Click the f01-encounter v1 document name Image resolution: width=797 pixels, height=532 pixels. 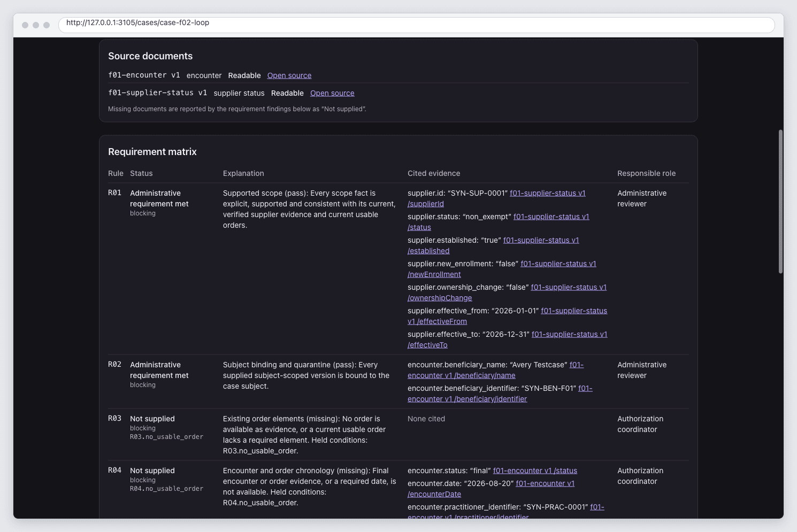tap(144, 75)
